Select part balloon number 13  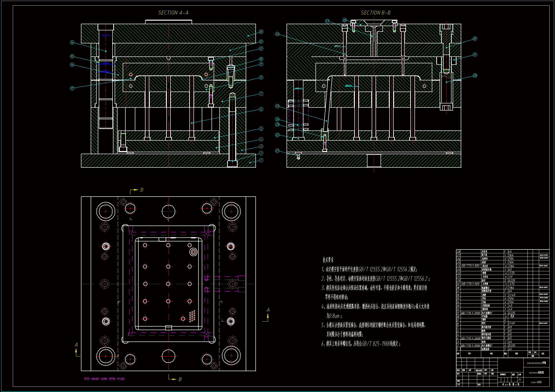[x=261, y=32]
